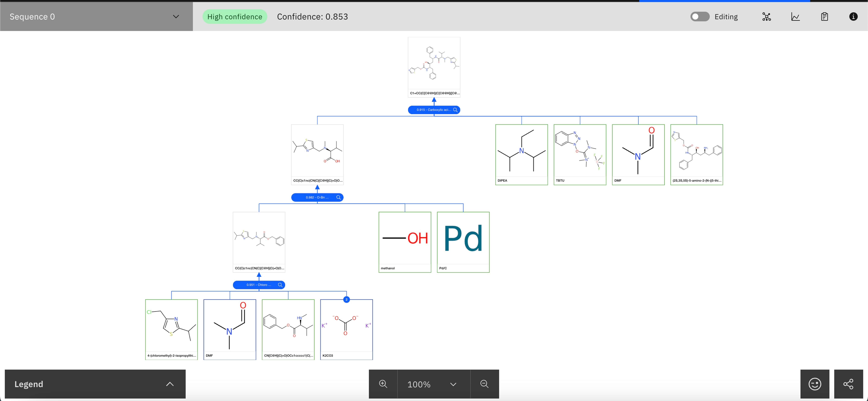Inspect the 0.915 Carboxylic acid reaction step

(434, 110)
